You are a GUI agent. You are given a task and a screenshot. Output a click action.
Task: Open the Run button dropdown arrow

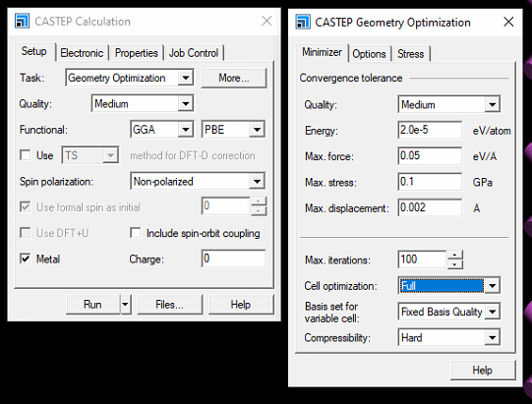click(x=125, y=305)
